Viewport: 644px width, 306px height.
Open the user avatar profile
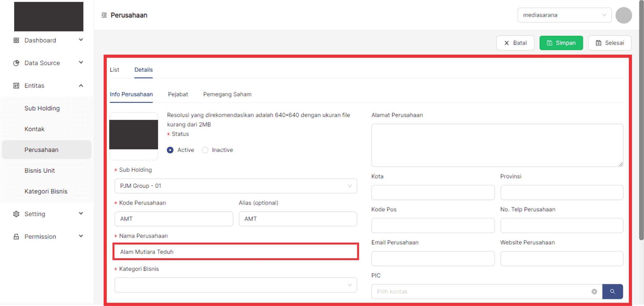pyautogui.click(x=623, y=15)
